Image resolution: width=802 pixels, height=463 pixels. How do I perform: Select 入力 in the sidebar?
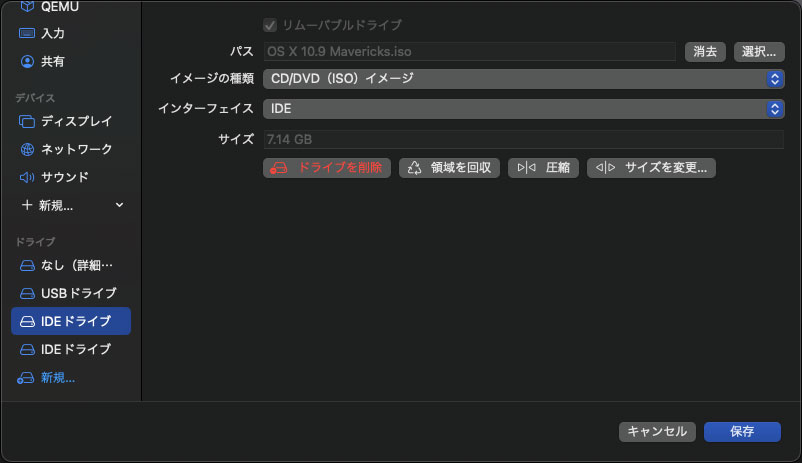pyautogui.click(x=71, y=33)
